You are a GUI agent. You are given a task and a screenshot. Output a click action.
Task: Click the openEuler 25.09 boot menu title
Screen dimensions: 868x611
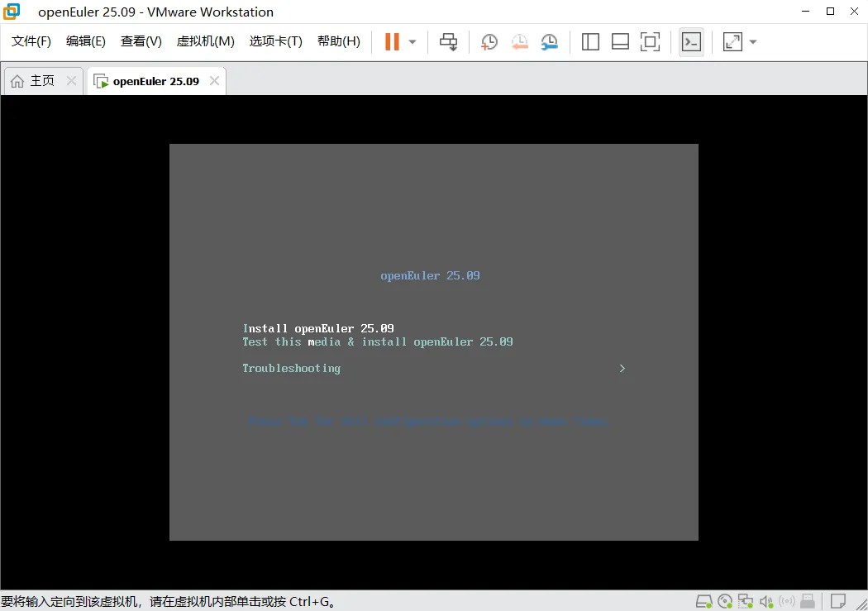430,275
